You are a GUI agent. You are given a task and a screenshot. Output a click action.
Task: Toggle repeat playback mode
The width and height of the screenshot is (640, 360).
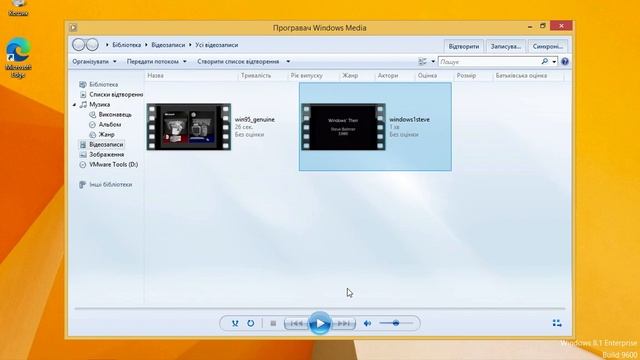coord(251,323)
